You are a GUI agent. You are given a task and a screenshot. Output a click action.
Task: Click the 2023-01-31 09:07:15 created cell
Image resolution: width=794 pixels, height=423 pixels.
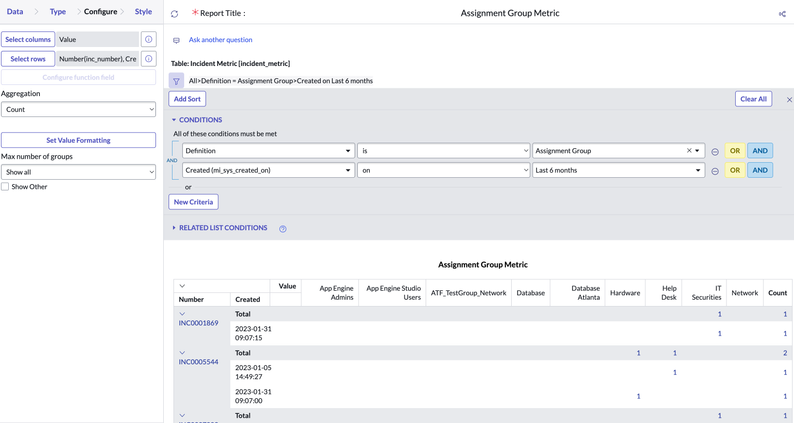(253, 333)
